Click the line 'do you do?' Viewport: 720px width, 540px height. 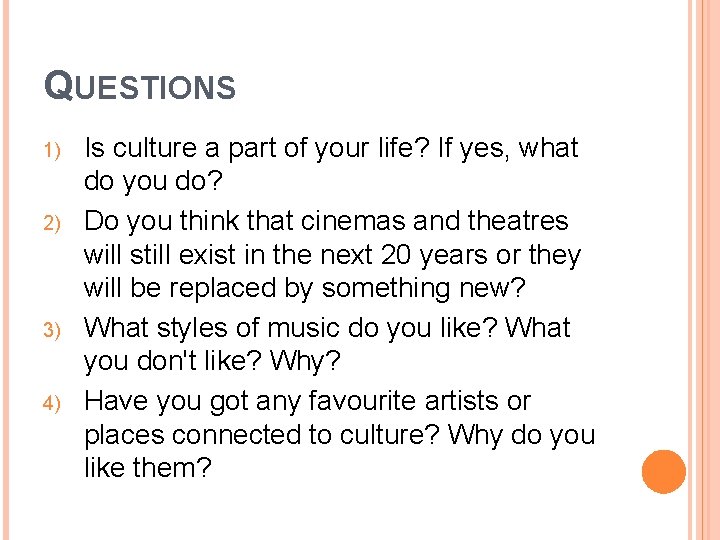click(153, 181)
